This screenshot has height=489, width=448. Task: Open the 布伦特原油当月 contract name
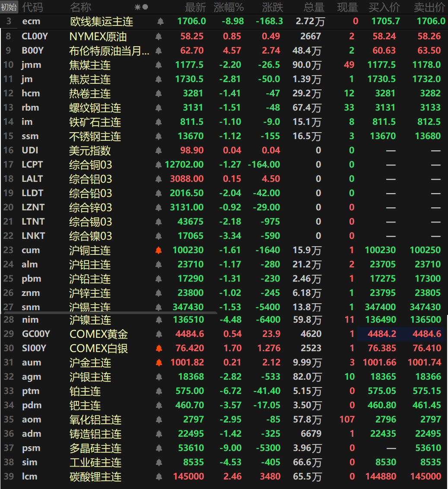(x=109, y=51)
